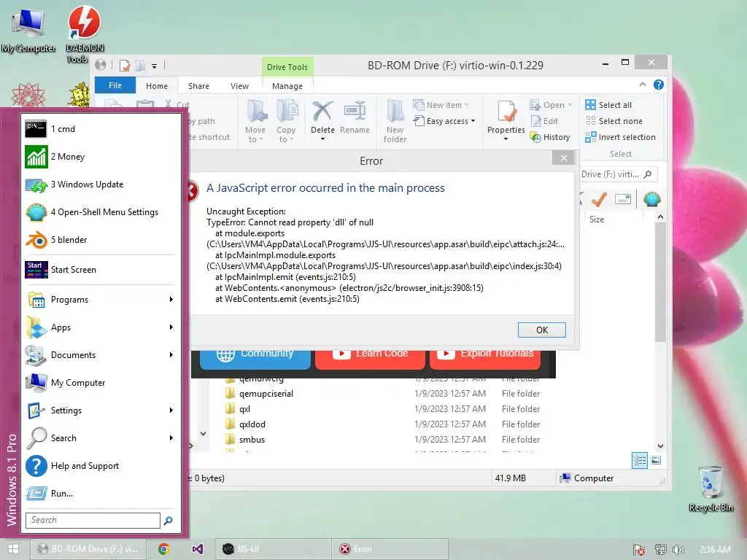This screenshot has height=560, width=747.
Task: Open Chrome from the taskbar
Action: click(164, 549)
